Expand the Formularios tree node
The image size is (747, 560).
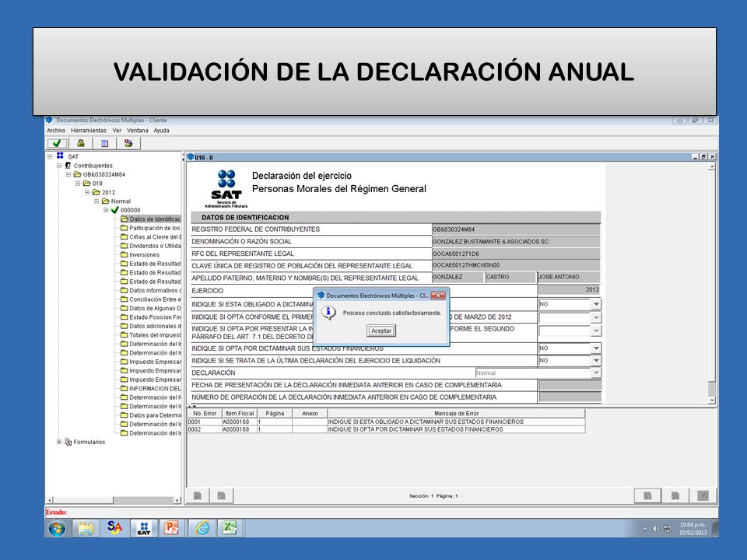(59, 442)
